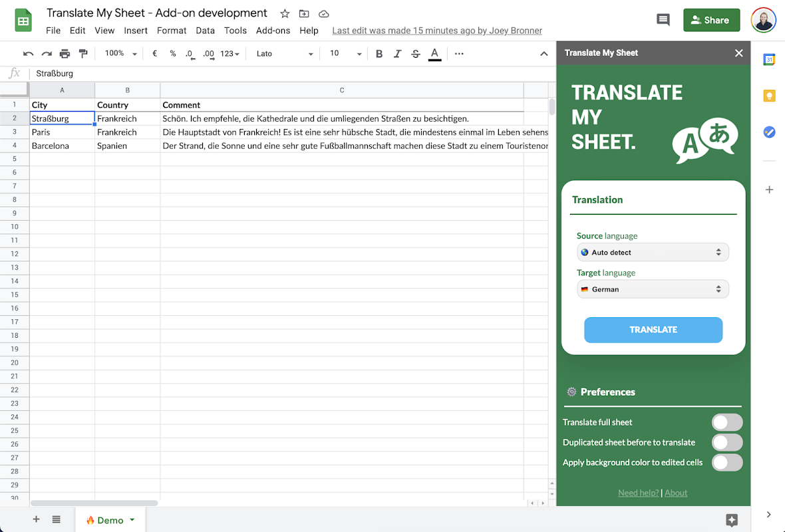Viewport: 785px width, 532px height.
Task: Open the Tools menu
Action: [235, 31]
